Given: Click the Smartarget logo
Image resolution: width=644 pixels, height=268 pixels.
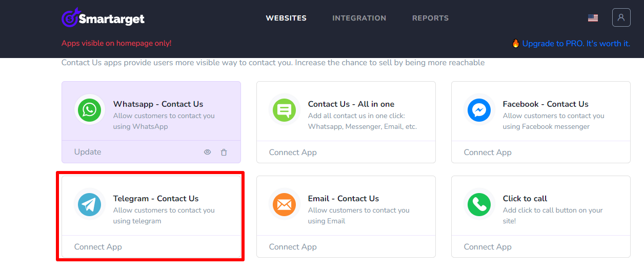Looking at the screenshot, I should coord(103,18).
